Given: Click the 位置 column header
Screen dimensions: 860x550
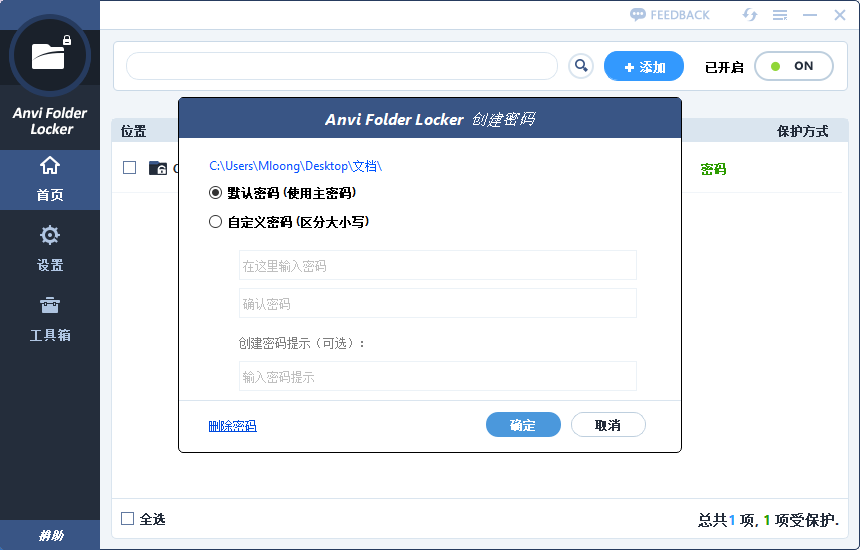Looking at the screenshot, I should 133,131.
